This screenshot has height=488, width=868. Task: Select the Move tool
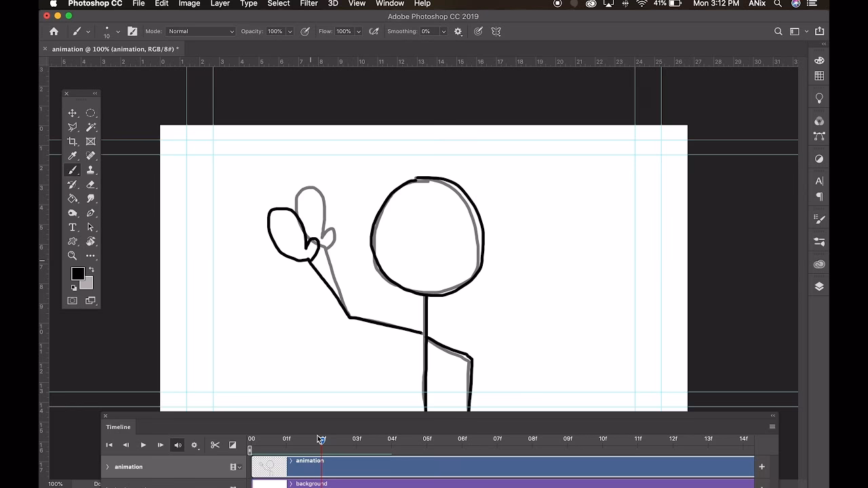[73, 113]
